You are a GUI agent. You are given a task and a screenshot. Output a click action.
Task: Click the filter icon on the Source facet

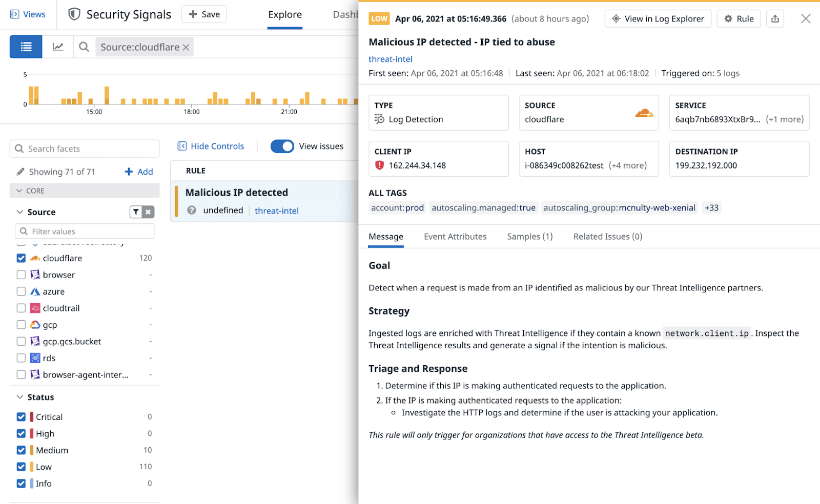coord(135,212)
